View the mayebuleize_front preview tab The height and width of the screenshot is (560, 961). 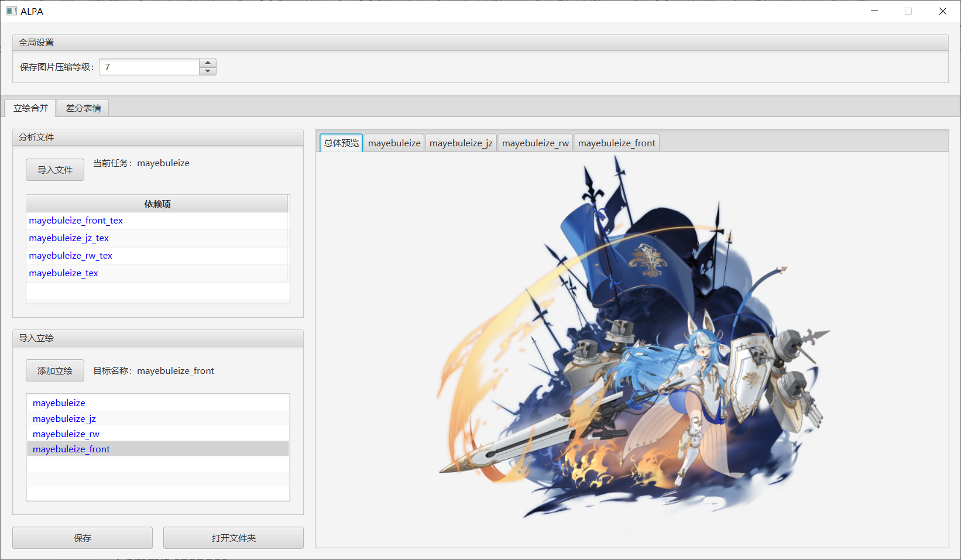[x=616, y=142]
